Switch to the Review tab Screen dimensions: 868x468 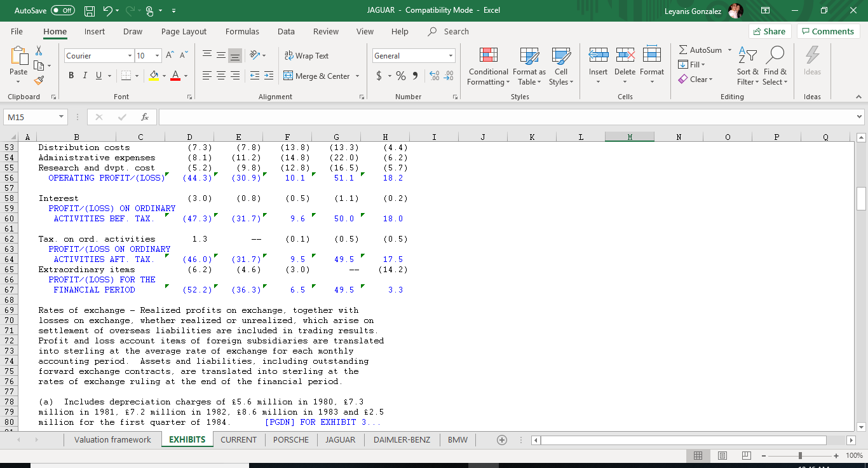coord(326,31)
